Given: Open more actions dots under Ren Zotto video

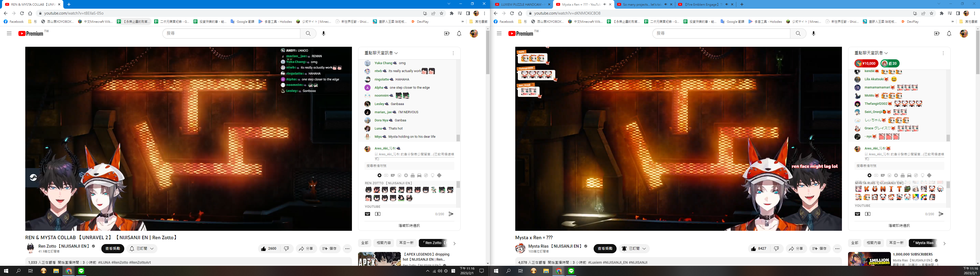Looking at the screenshot, I should tap(347, 249).
